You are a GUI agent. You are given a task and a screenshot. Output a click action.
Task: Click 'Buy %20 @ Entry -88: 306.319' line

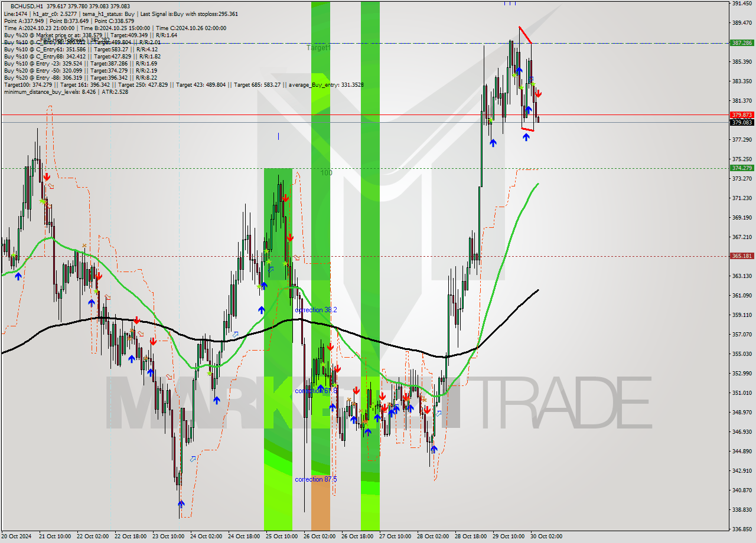tap(80, 77)
